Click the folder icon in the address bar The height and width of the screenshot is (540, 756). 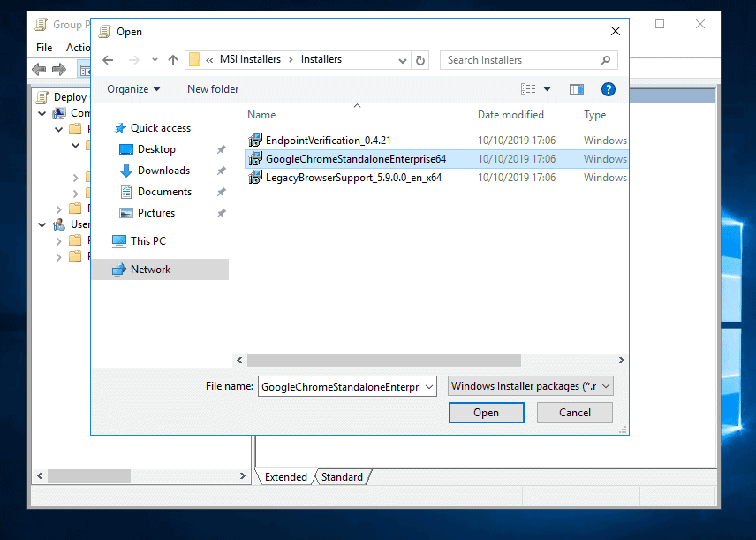(194, 60)
